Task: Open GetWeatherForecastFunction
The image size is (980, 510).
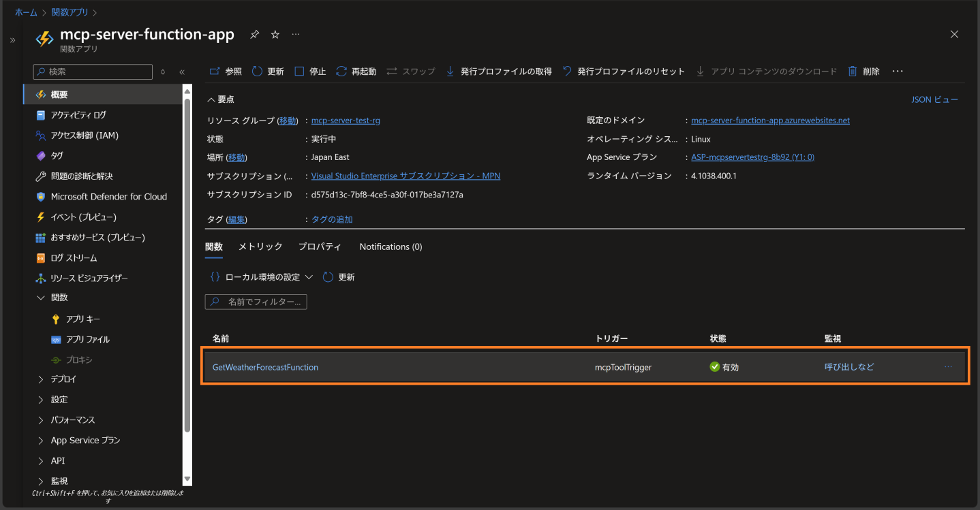Action: tap(265, 367)
